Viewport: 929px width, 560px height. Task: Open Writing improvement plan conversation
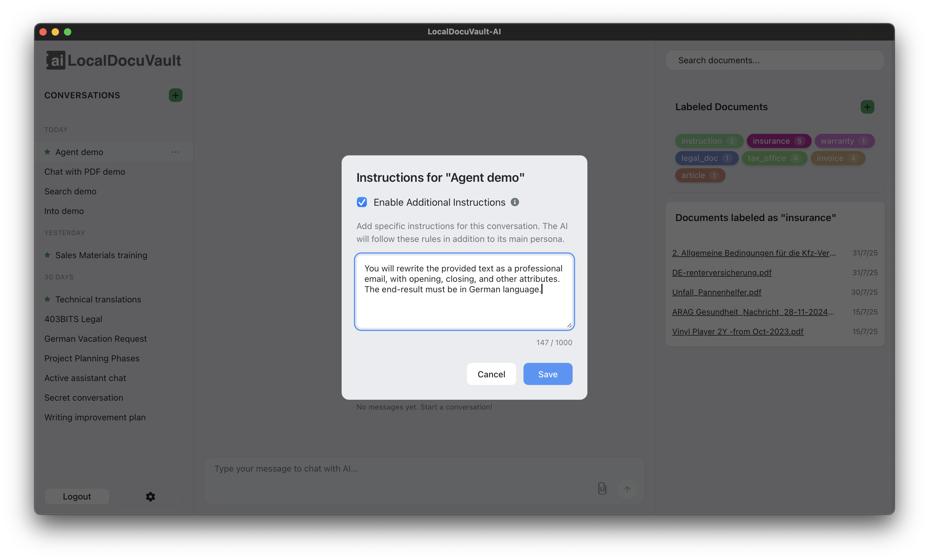pos(113,417)
